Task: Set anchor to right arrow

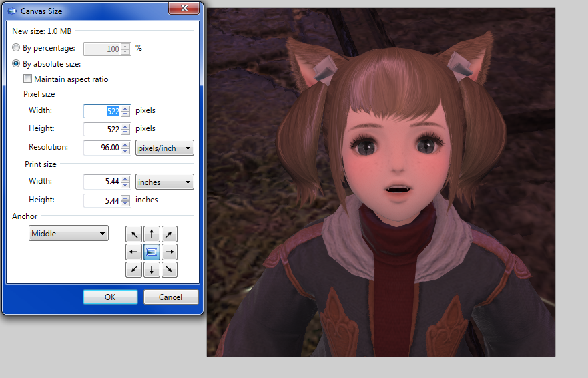Action: 169,252
